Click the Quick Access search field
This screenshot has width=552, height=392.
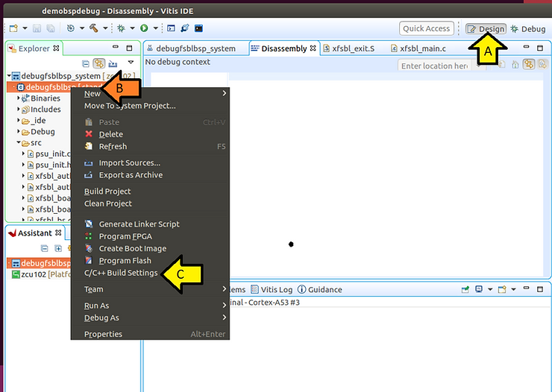427,28
